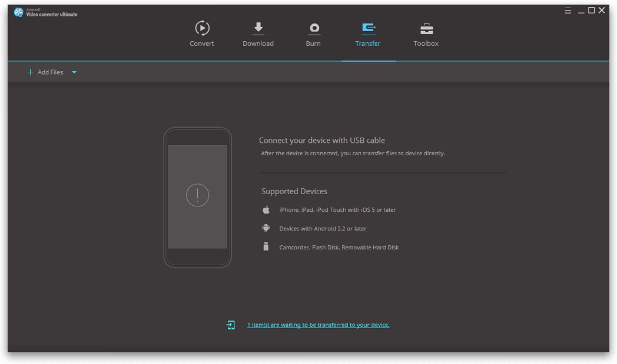
Task: Click the Toolbox briefcase icon
Action: coord(425,28)
